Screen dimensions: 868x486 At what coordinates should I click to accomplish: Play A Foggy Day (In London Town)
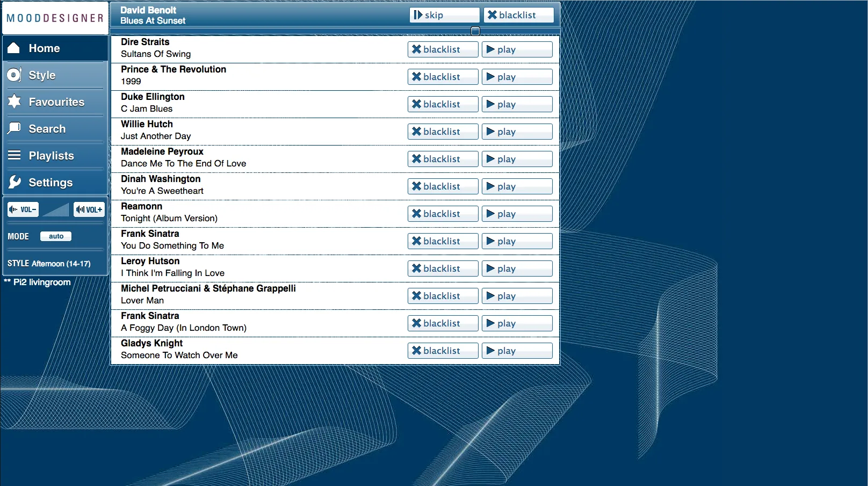(x=517, y=323)
